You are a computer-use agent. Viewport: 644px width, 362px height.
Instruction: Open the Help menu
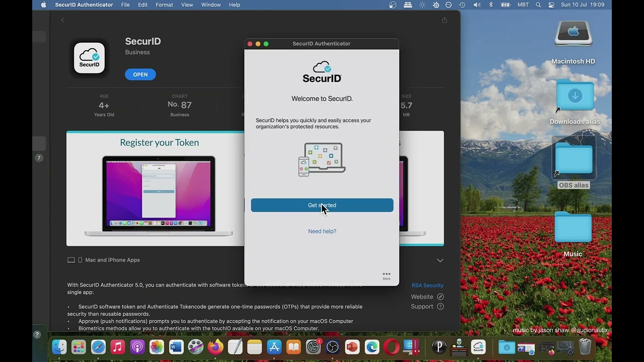click(234, 5)
